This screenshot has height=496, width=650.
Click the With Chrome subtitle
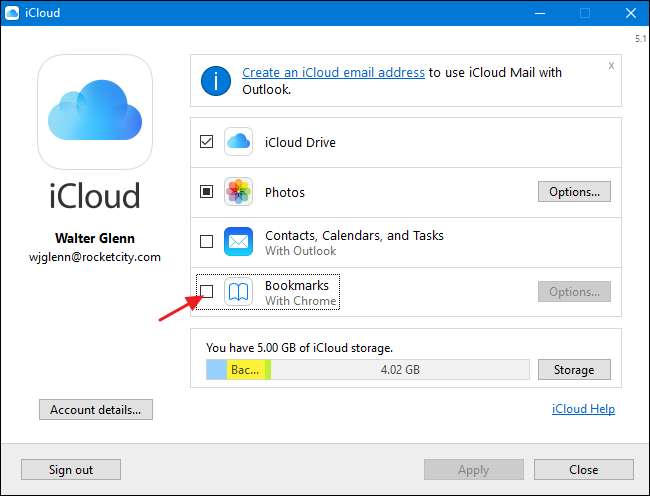(x=301, y=301)
